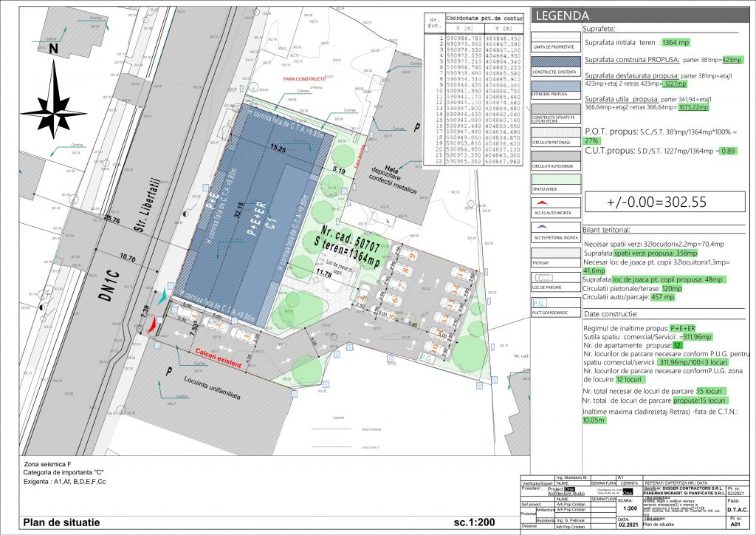Click the highlighted 1364 mp terrain area value
This screenshot has height=535, width=756.
(x=676, y=43)
